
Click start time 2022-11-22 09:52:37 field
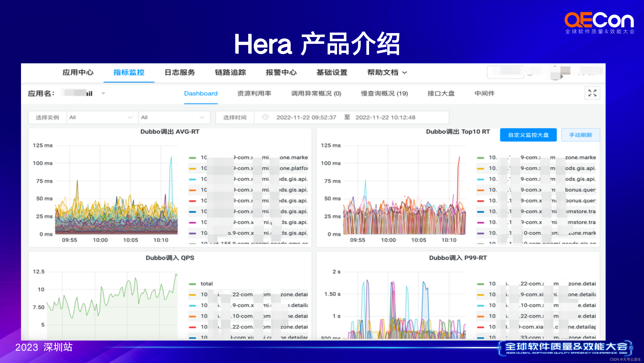click(x=306, y=117)
